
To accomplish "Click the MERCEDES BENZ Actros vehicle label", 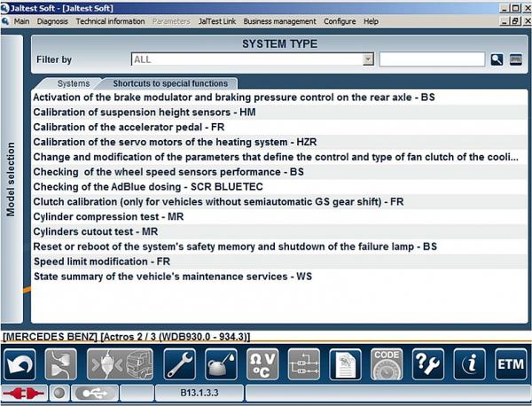I will 126,337.
